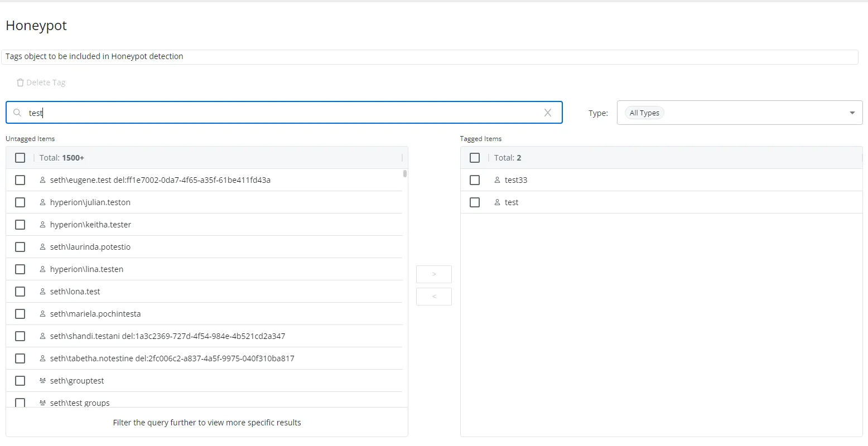Click user icon beside hyperion\julian.teston

point(42,202)
